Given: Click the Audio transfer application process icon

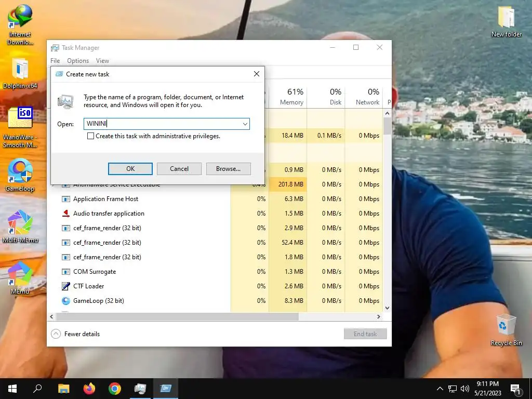Looking at the screenshot, I should (66, 214).
